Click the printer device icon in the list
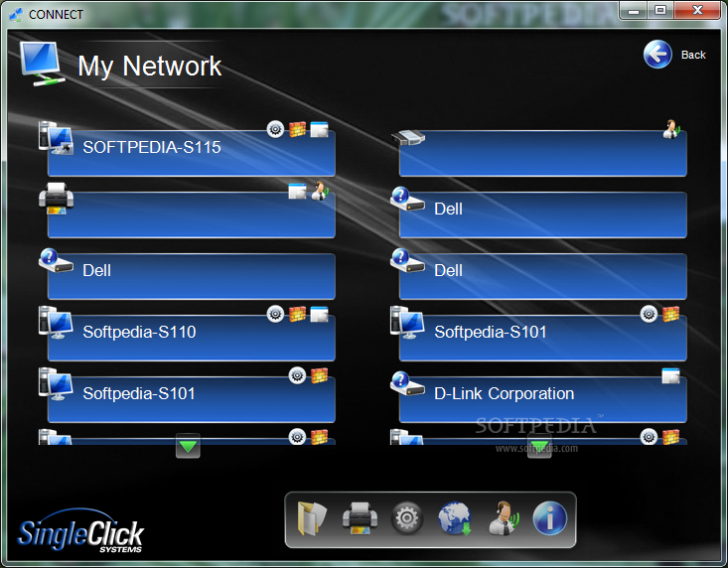Image resolution: width=728 pixels, height=568 pixels. coord(57,199)
